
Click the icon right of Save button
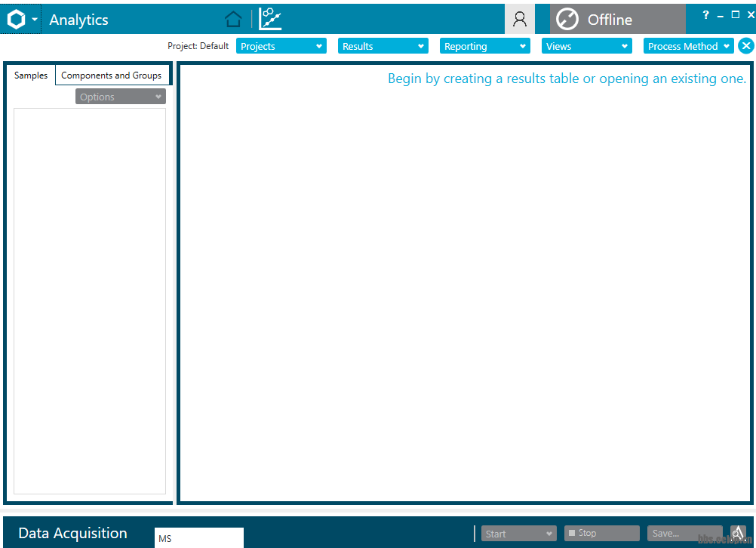click(x=738, y=534)
